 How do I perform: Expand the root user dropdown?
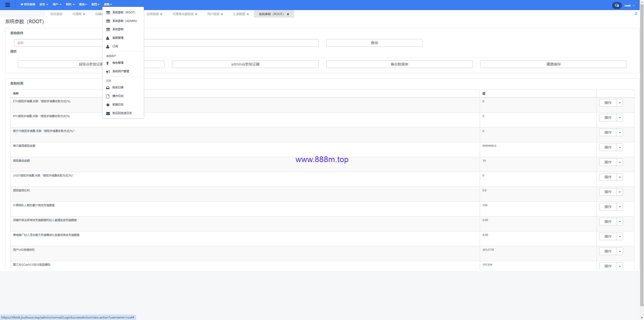tap(629, 6)
